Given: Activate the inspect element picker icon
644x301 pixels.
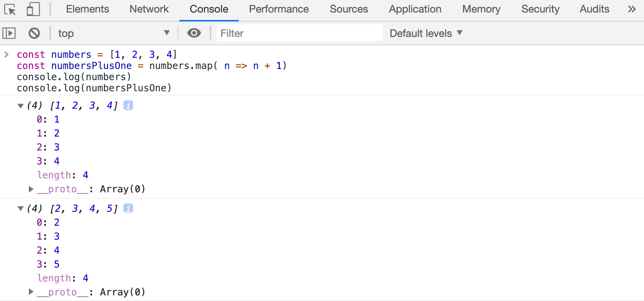Looking at the screenshot, I should tap(10, 9).
